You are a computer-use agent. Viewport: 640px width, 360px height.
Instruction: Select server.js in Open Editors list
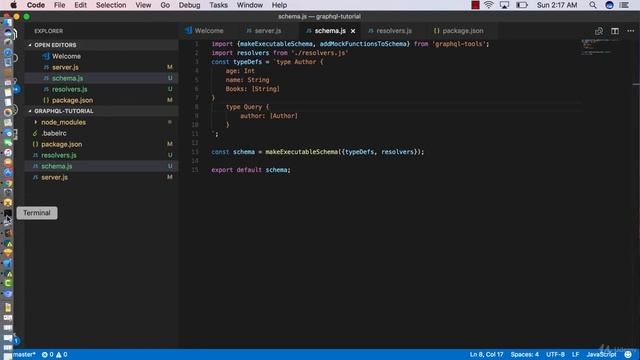click(65, 67)
